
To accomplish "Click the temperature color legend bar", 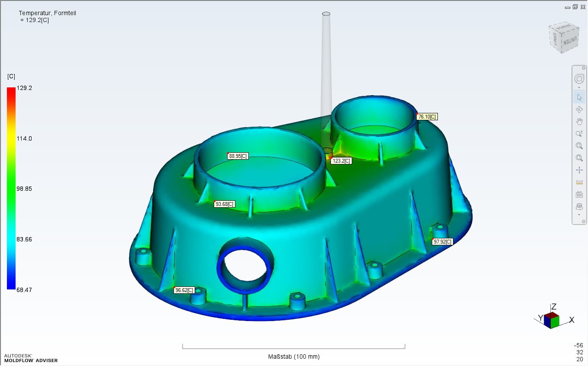I will 11,188.
